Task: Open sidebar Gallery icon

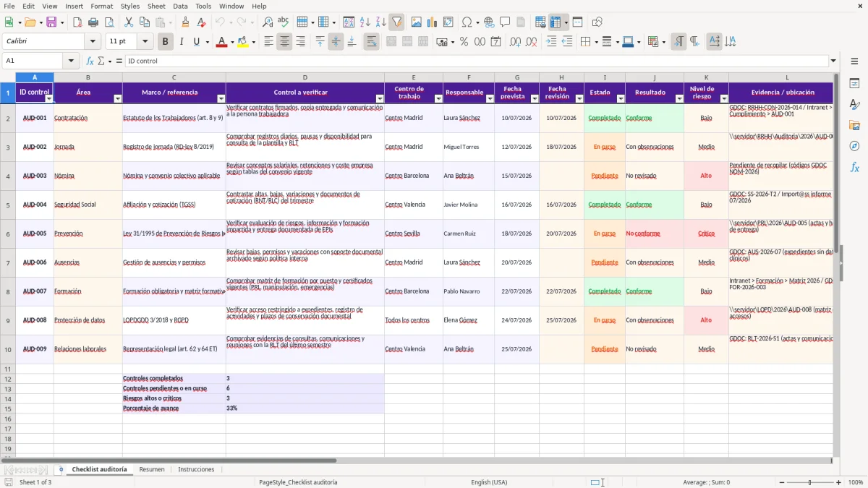Action: 854,125
